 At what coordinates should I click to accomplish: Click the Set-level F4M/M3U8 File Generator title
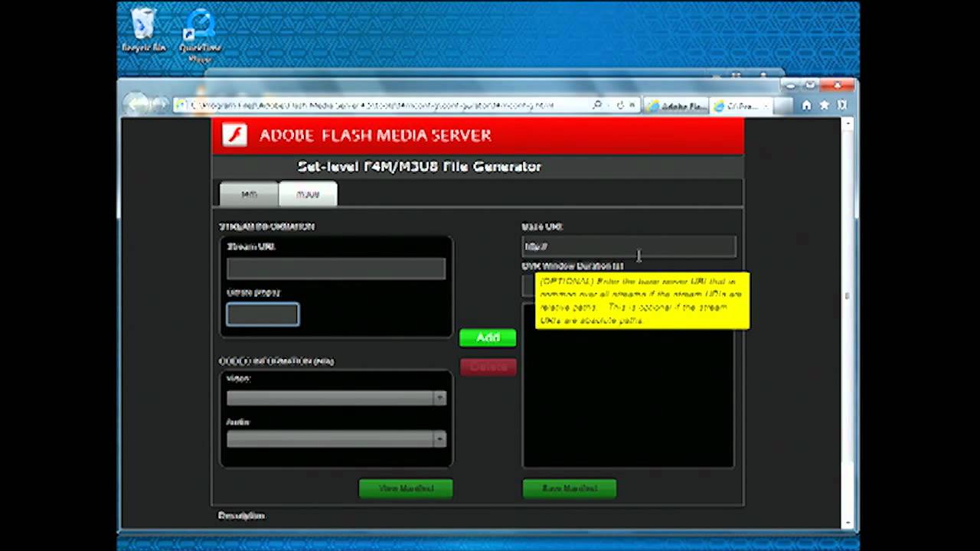point(420,166)
